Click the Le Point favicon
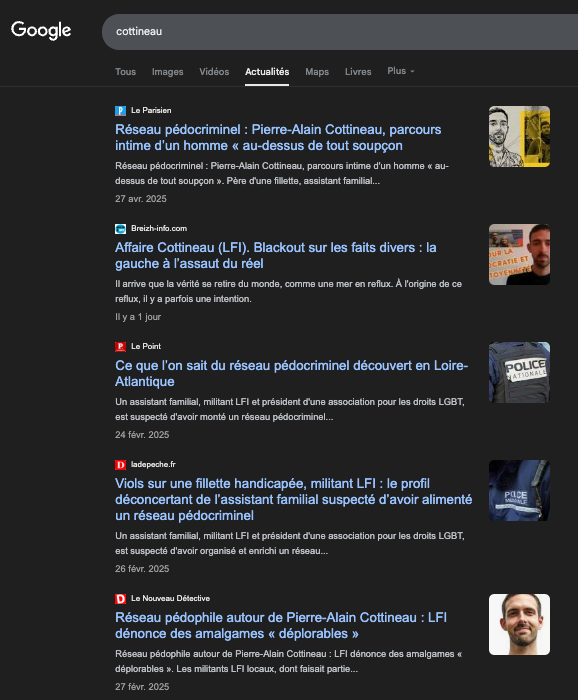This screenshot has width=578, height=700. click(x=121, y=346)
